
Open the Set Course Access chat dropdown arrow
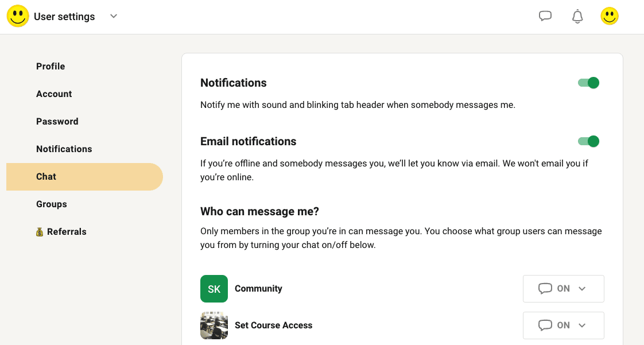pyautogui.click(x=582, y=325)
